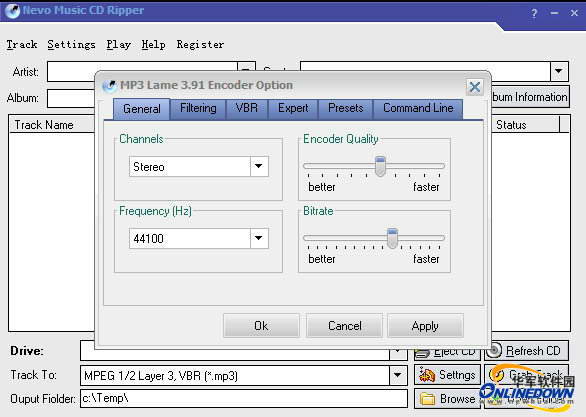
Task: Click the Album text field
Action: pos(71,98)
